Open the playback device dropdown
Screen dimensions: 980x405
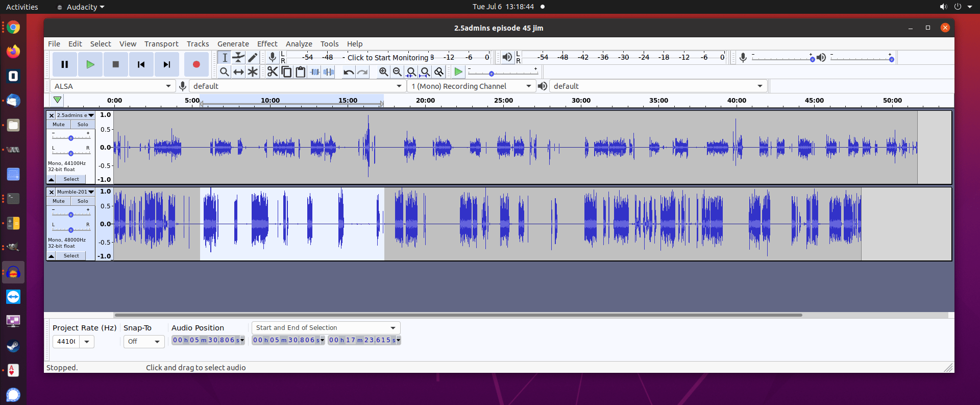(658, 86)
